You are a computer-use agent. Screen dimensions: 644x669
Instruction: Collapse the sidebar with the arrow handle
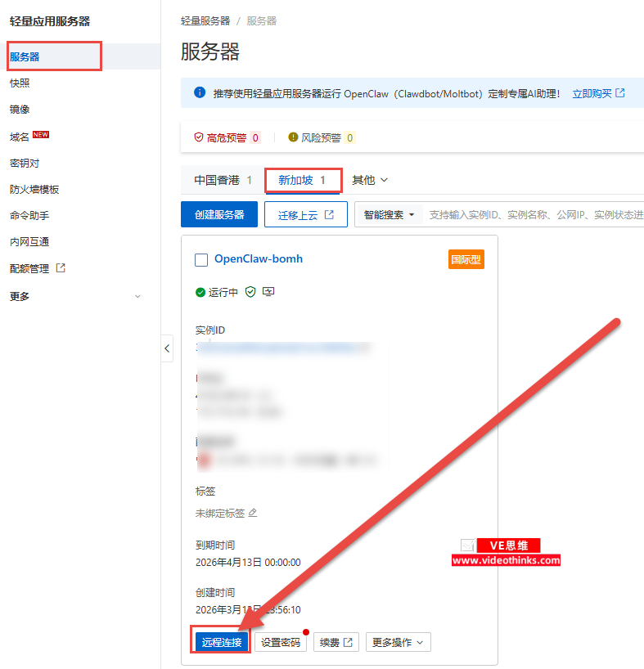[167, 348]
